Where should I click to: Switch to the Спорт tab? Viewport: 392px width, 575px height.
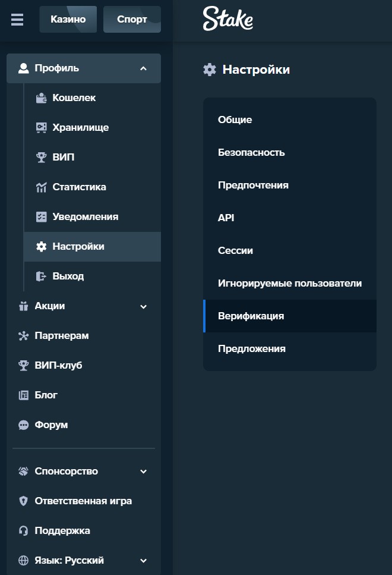pyautogui.click(x=131, y=19)
